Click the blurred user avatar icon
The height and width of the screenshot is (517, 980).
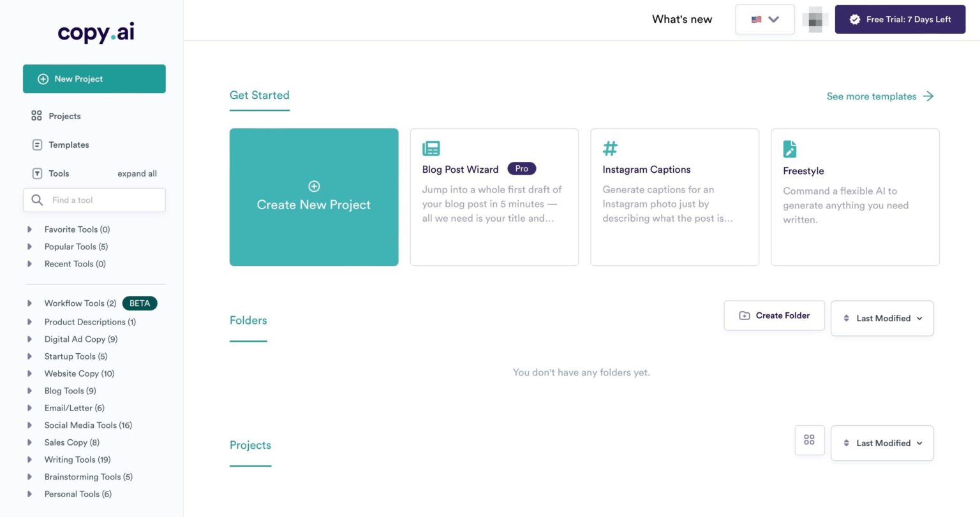point(815,20)
